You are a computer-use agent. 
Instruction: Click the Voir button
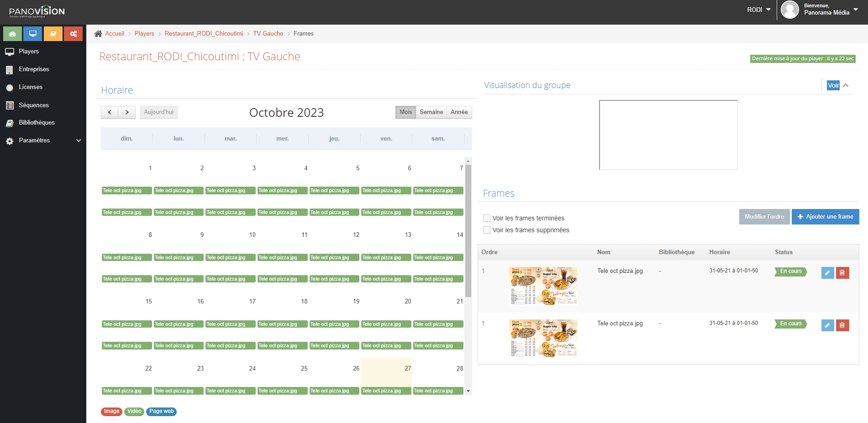[x=833, y=85]
